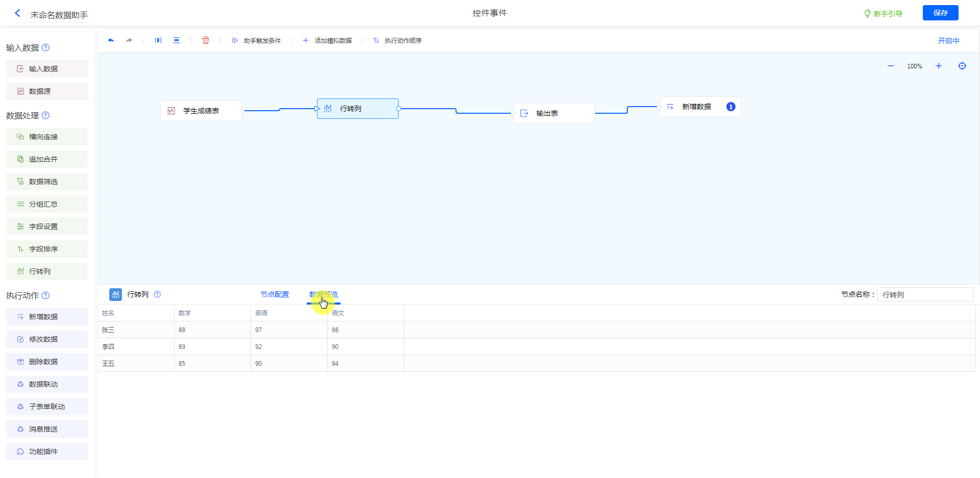Click the vertical align nodes icon
The image size is (980, 478).
coord(177,40)
